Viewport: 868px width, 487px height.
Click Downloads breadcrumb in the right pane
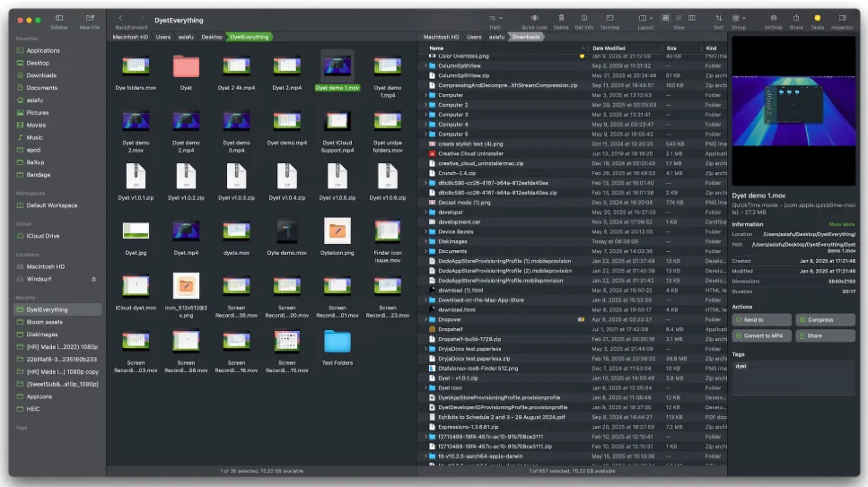click(x=526, y=37)
